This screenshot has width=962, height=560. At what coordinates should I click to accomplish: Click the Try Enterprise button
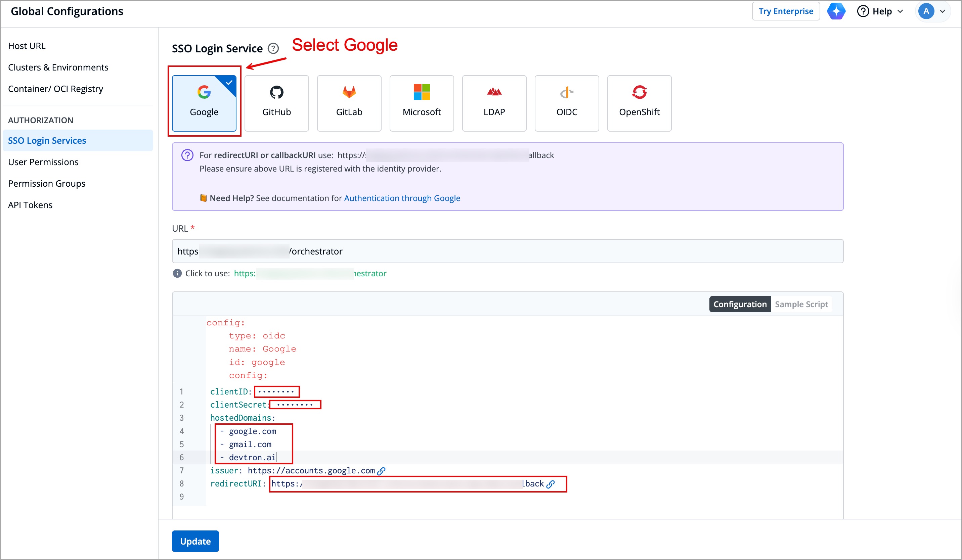tap(786, 11)
